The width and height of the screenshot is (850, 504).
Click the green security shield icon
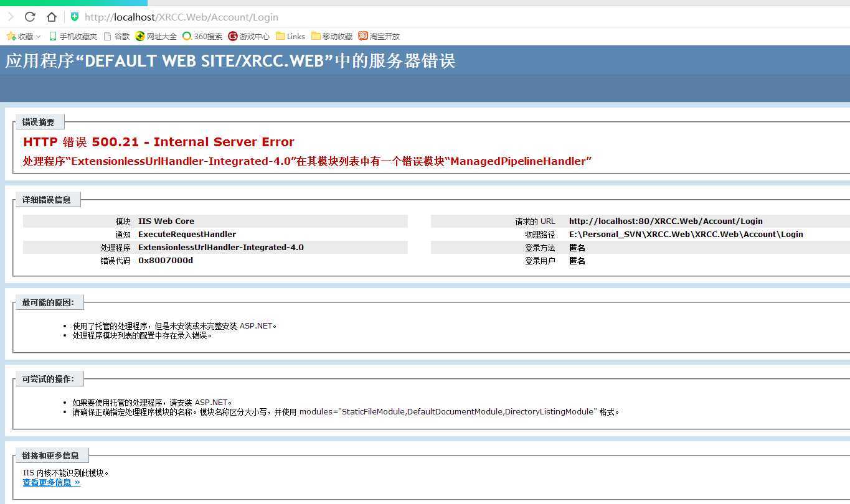pyautogui.click(x=75, y=17)
